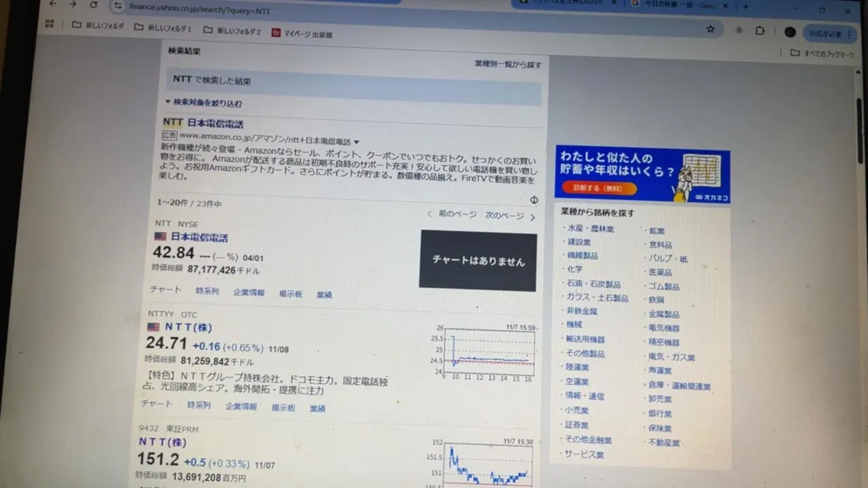Go to 前のページ
The width and height of the screenshot is (868, 488).
[x=452, y=214]
